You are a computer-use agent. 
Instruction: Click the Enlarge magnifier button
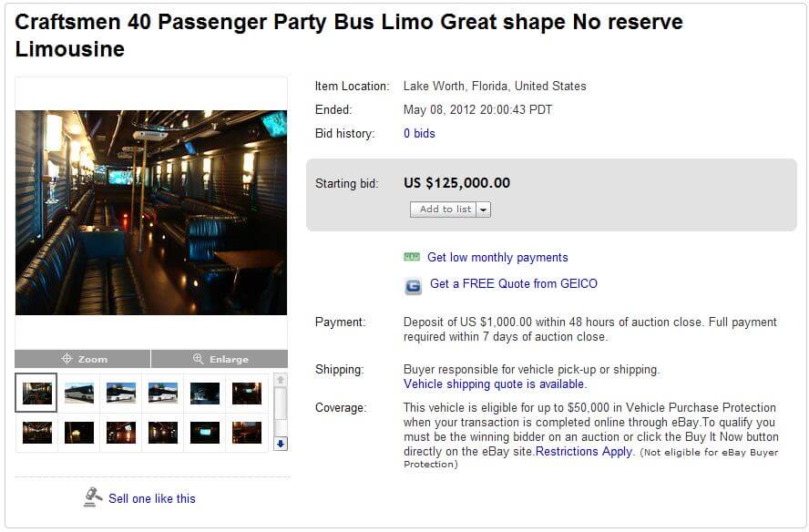tap(220, 359)
